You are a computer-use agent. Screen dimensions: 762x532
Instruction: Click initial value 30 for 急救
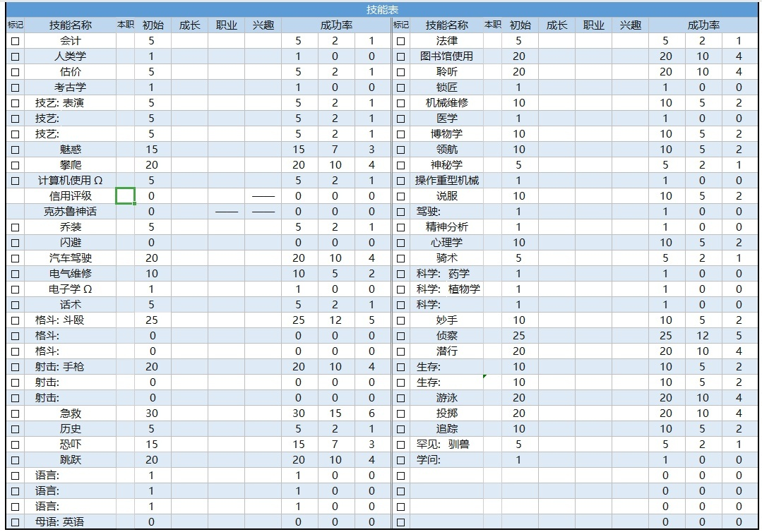click(152, 413)
